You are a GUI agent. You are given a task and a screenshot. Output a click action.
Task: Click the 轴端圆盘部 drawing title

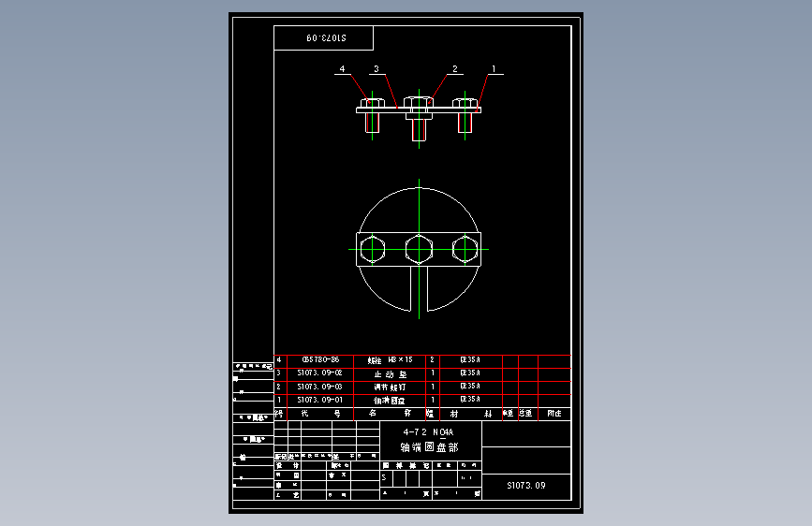coord(429,447)
